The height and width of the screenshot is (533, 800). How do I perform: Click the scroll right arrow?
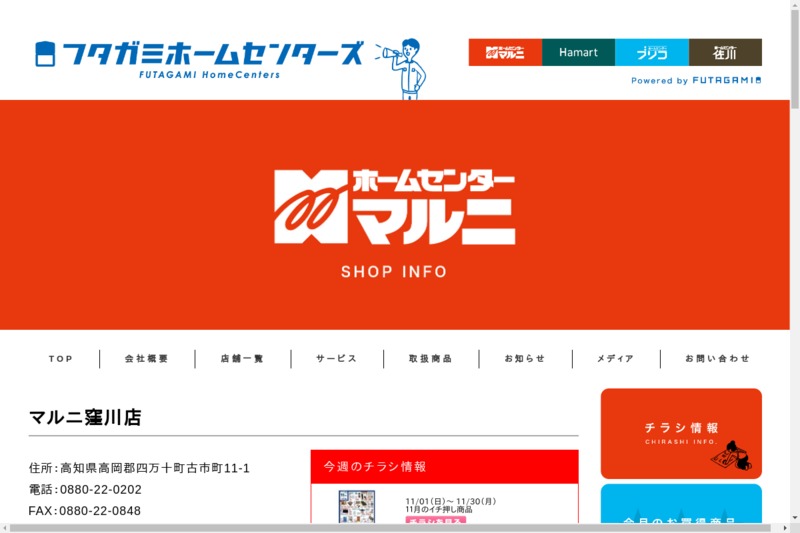785,528
